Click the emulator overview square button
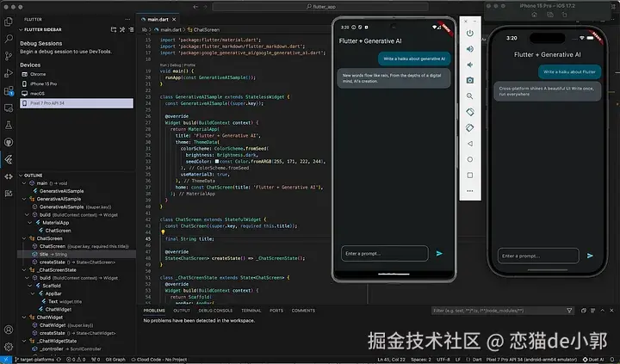 (470, 175)
